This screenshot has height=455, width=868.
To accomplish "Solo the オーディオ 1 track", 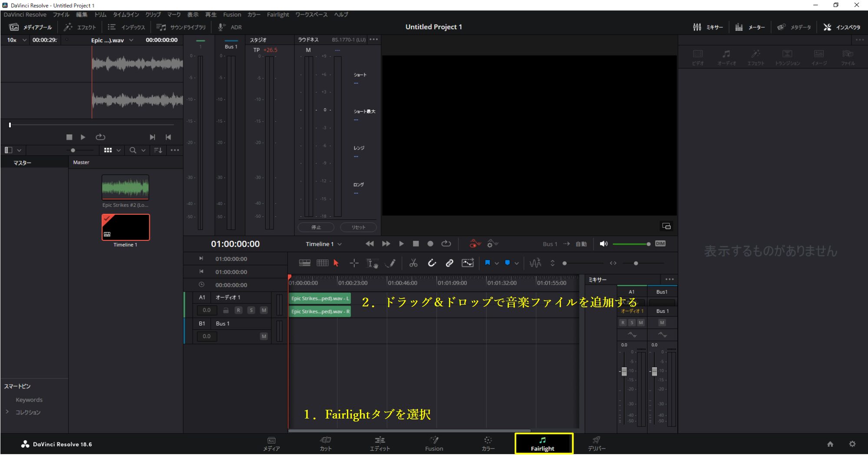I will coord(251,310).
